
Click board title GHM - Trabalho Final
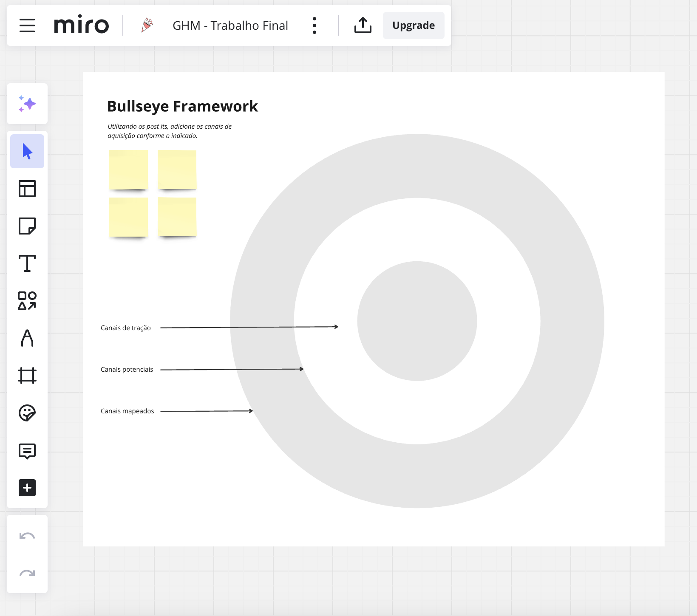(x=230, y=25)
